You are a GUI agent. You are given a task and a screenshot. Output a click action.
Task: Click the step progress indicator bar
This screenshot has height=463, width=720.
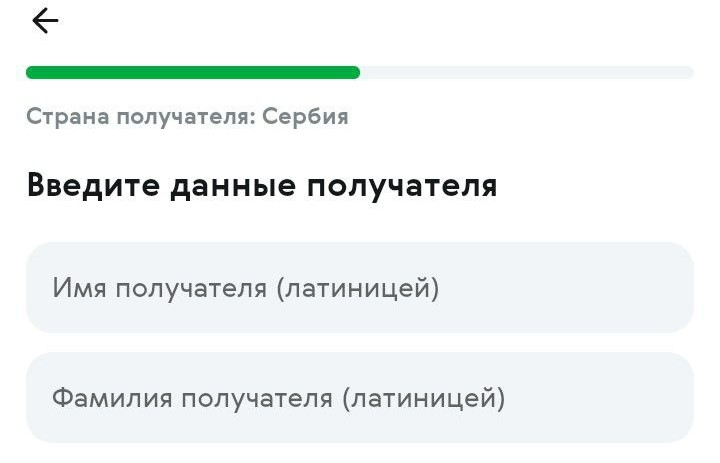359,72
